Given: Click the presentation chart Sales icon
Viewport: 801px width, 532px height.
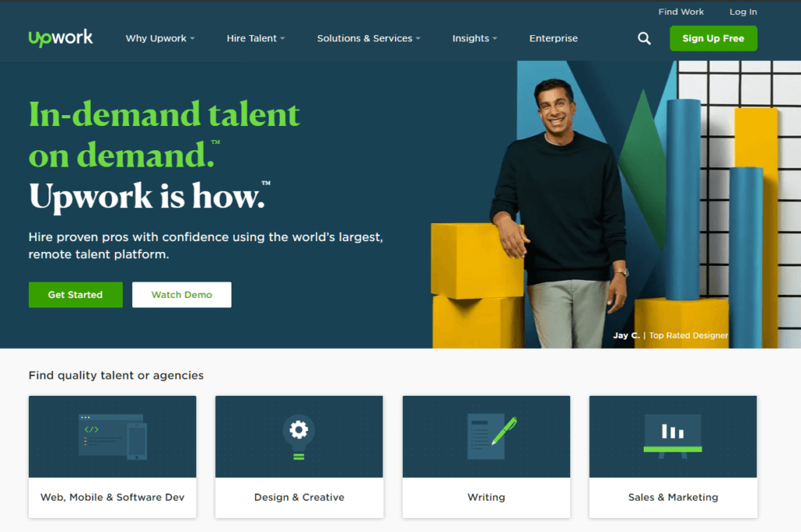Looking at the screenshot, I should [673, 436].
